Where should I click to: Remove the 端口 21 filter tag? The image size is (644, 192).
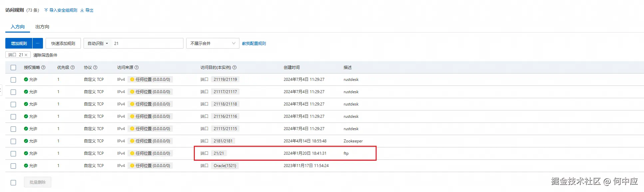pos(26,55)
